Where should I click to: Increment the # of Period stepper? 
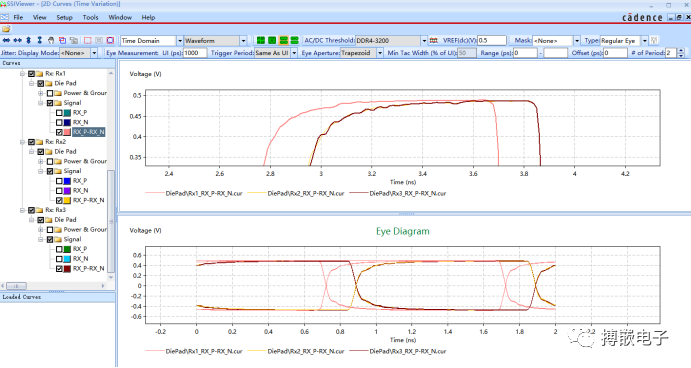(681, 51)
